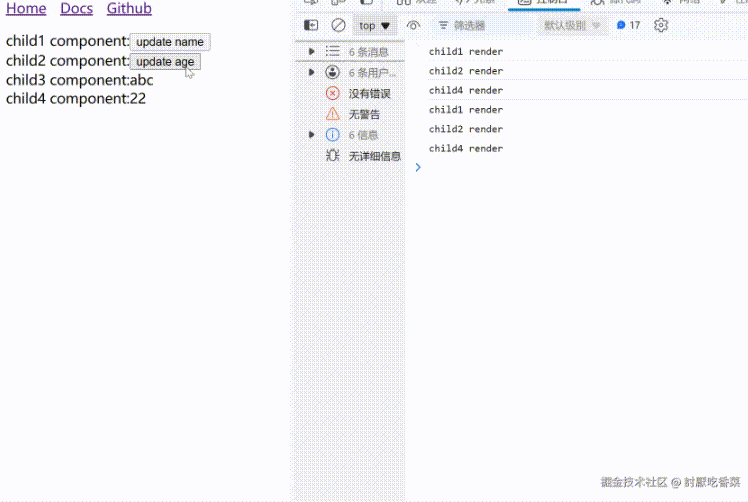
Task: Select the warning triangle icon
Action: [x=332, y=114]
